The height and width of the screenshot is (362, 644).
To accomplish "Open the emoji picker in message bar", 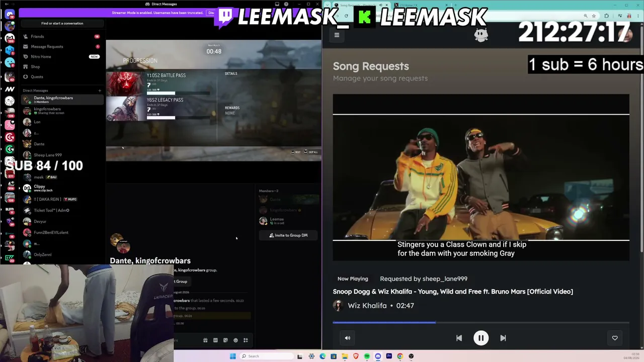I will [235, 340].
